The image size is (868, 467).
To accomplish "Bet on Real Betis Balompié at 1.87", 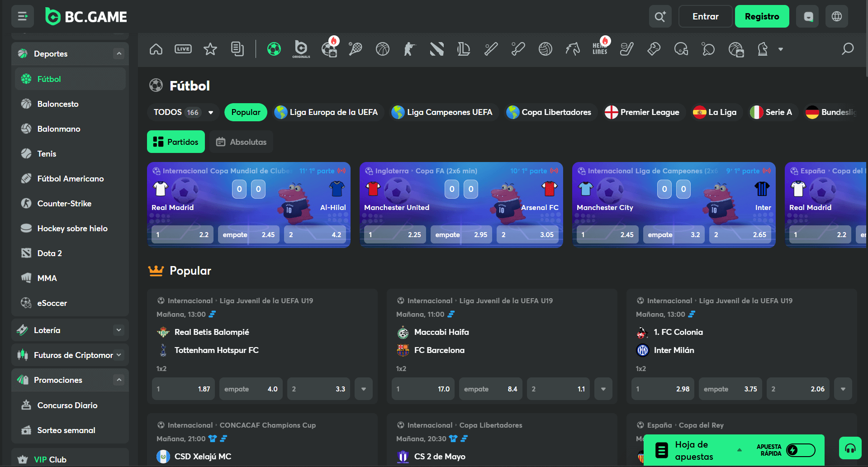I will pos(183,389).
